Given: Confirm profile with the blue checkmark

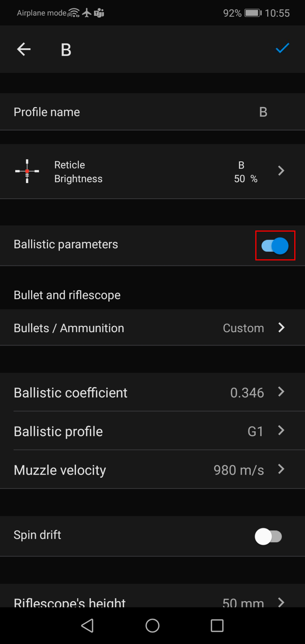Looking at the screenshot, I should (282, 48).
